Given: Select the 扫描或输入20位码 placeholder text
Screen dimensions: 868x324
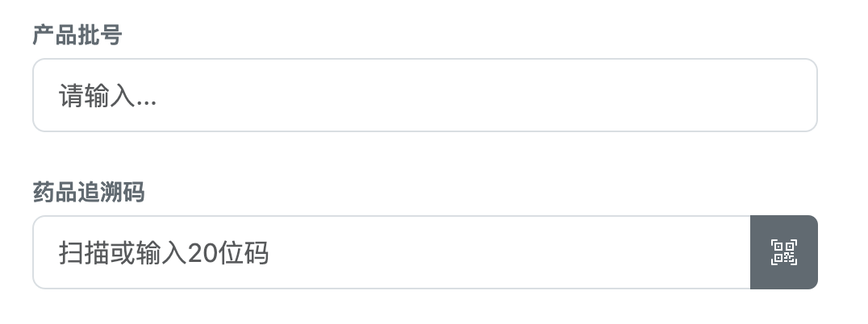Looking at the screenshot, I should pos(163,254).
